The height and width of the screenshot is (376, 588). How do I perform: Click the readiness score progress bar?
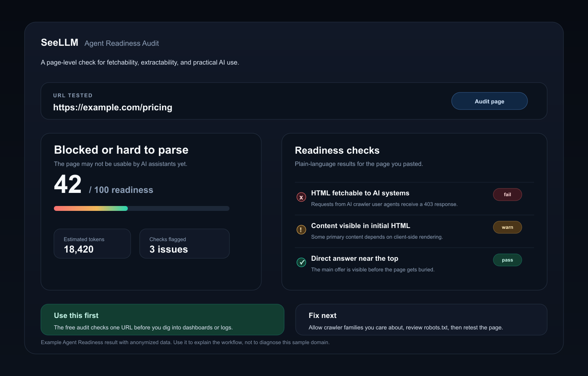(142, 208)
